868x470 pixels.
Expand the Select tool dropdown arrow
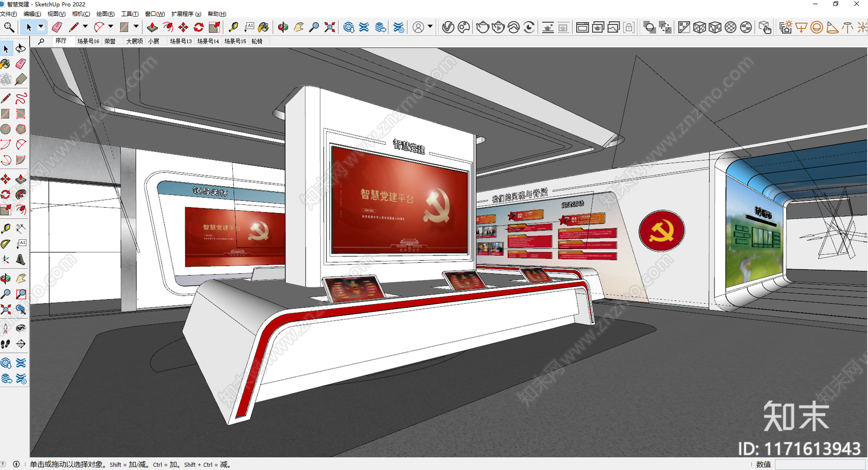tap(41, 27)
